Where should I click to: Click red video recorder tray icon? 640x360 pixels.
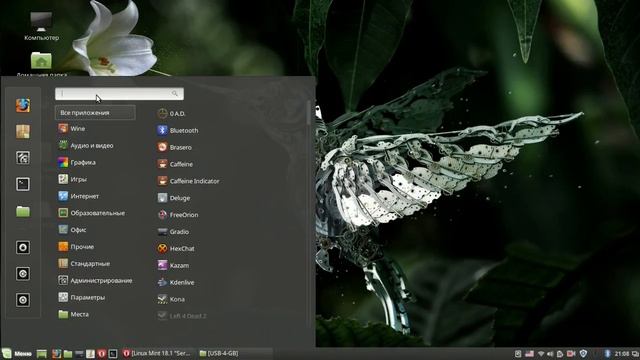click(x=571, y=353)
